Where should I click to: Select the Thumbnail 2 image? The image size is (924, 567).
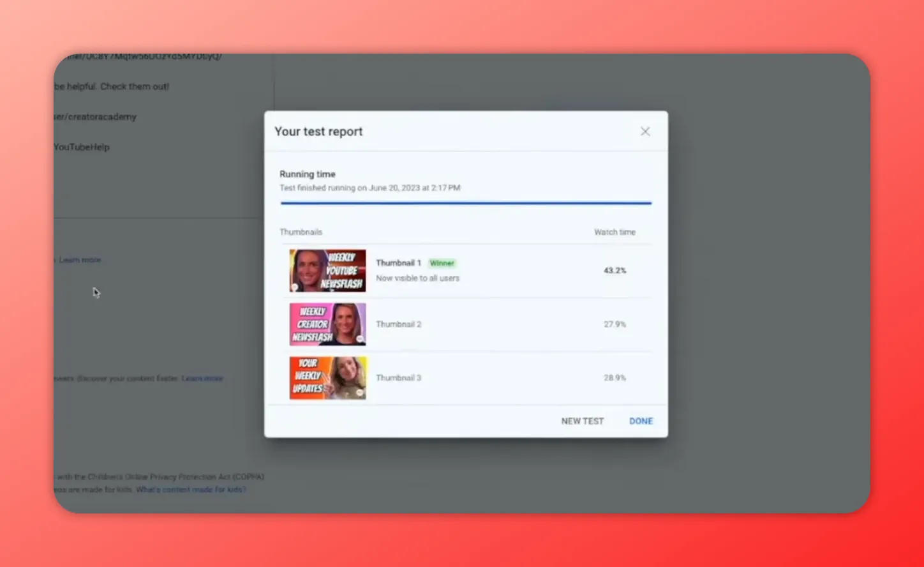click(x=327, y=324)
